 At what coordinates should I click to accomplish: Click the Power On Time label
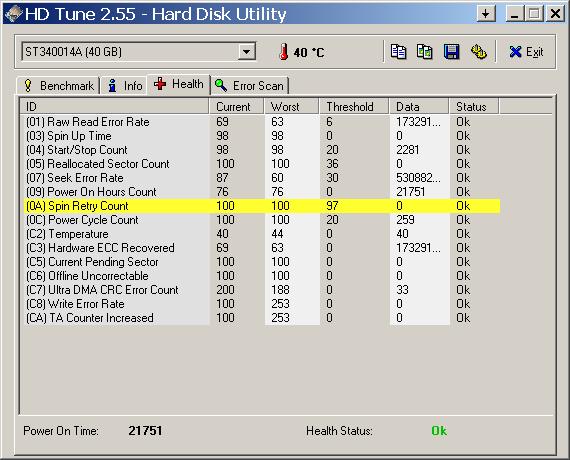[x=61, y=431]
